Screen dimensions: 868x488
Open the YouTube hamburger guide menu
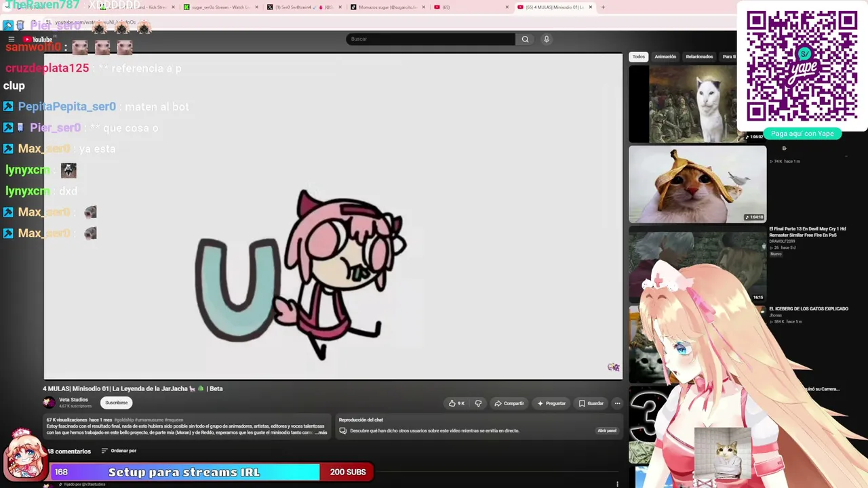click(x=11, y=39)
